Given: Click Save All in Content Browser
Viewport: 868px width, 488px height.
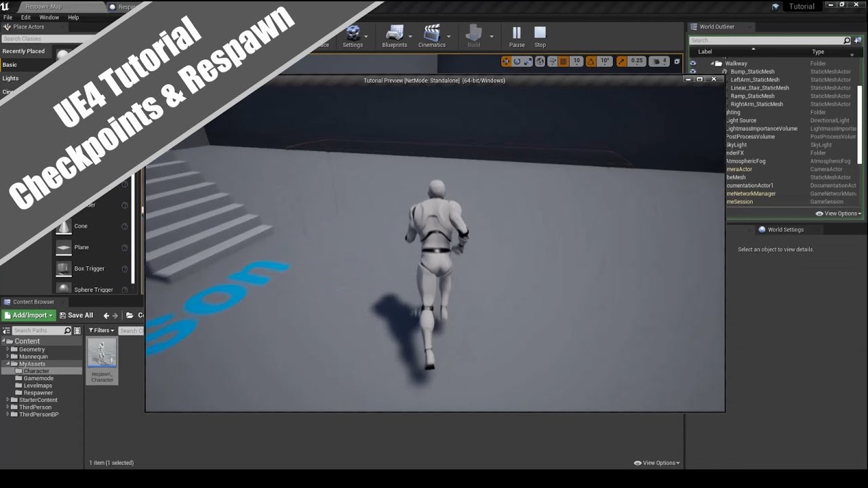Looking at the screenshot, I should coord(76,315).
